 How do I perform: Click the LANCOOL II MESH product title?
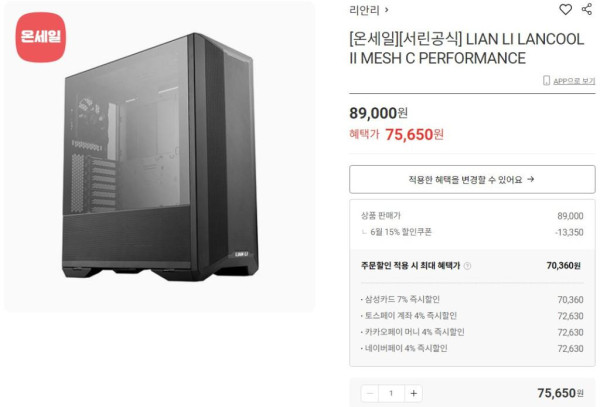coord(467,49)
